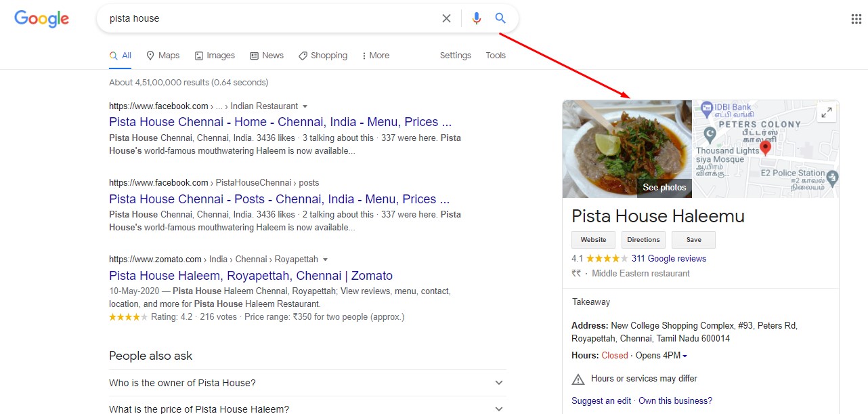Click the star rating in knowledge panel
The width and height of the screenshot is (868, 414).
607,258
